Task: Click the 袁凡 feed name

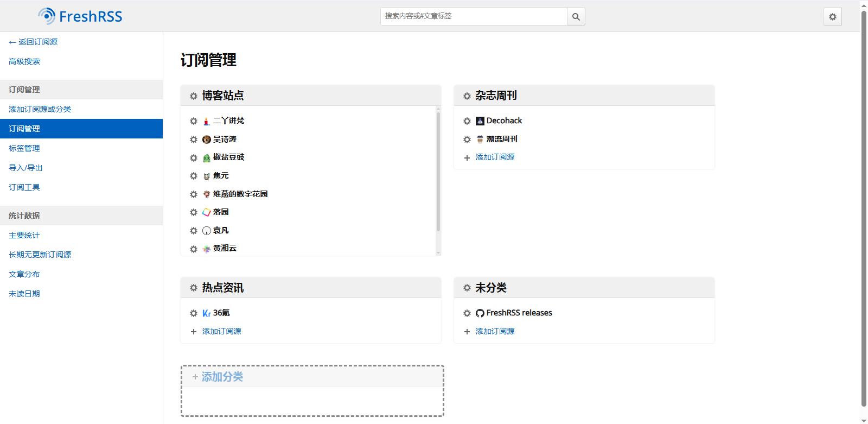Action: coord(221,230)
